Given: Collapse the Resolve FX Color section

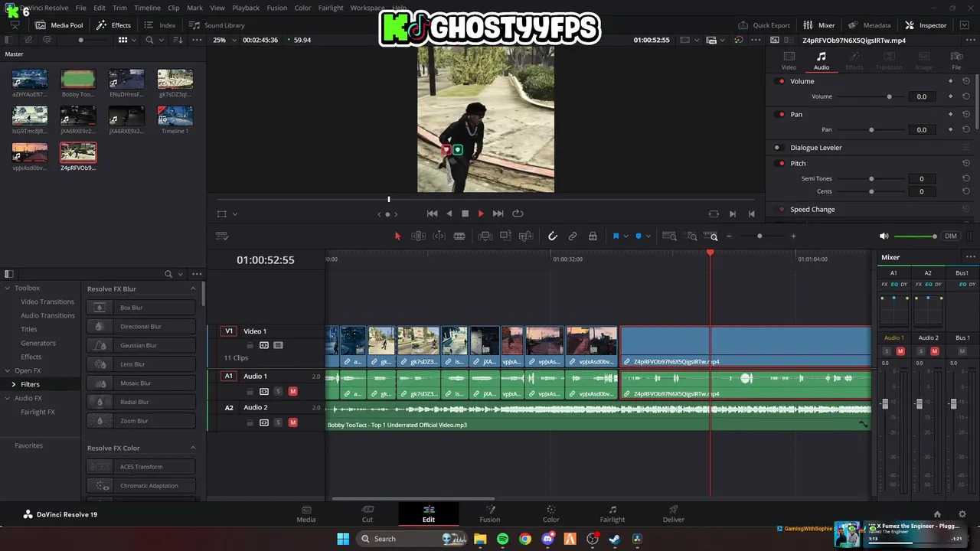Looking at the screenshot, I should point(193,448).
